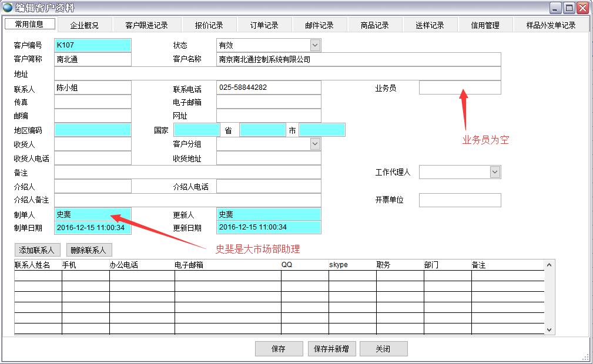593x364 pixels.
Task: Focus the 电子邮箱 input field
Action: click(269, 102)
